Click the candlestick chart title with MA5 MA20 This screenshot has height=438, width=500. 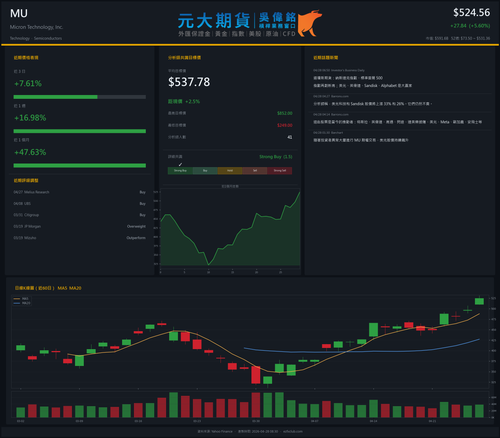pyautogui.click(x=48, y=288)
